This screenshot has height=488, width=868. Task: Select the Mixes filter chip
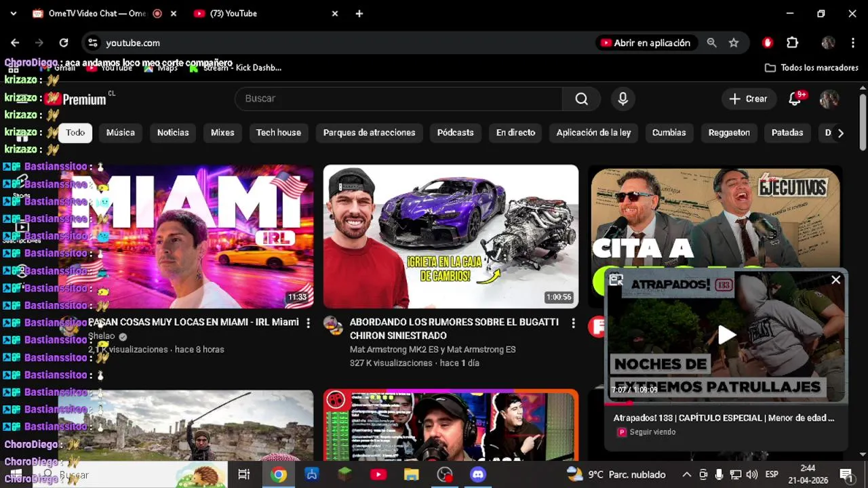222,133
